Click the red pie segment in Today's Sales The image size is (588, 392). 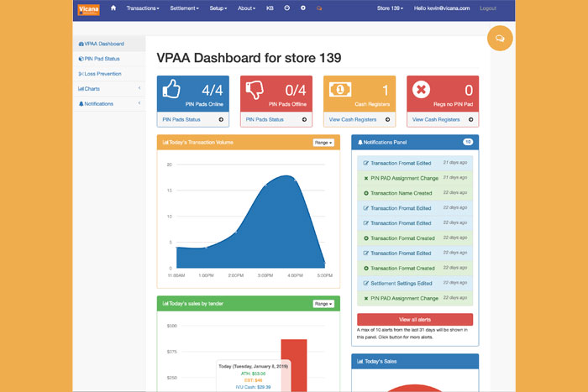tap(415, 389)
